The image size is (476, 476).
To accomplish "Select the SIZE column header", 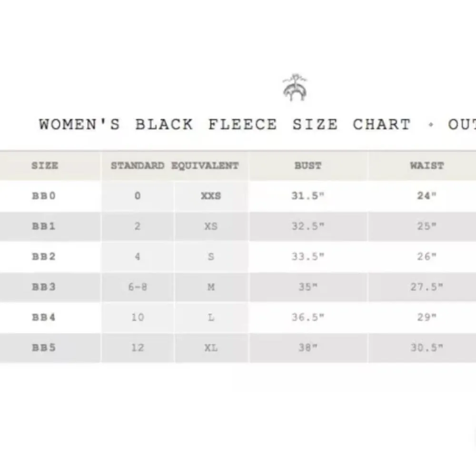I will coord(45,166).
